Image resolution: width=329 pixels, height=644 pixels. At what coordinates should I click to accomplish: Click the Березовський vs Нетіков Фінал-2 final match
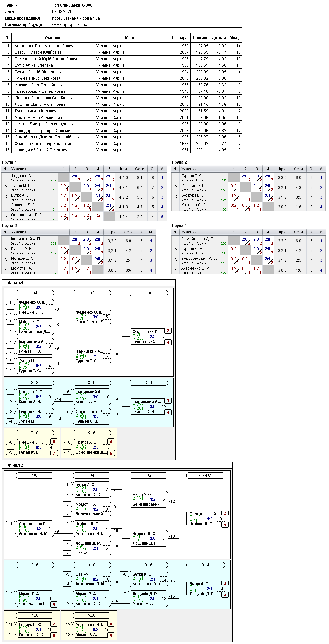pos(206,519)
